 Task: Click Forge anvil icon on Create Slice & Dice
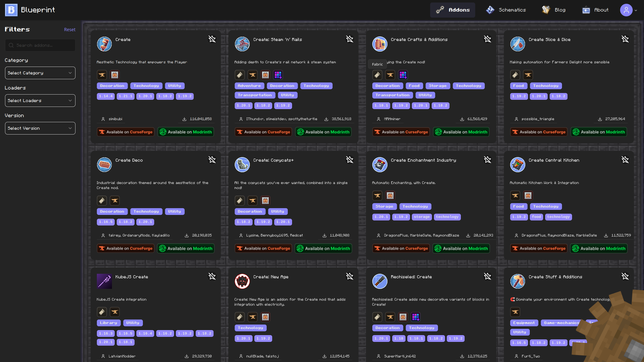528,75
